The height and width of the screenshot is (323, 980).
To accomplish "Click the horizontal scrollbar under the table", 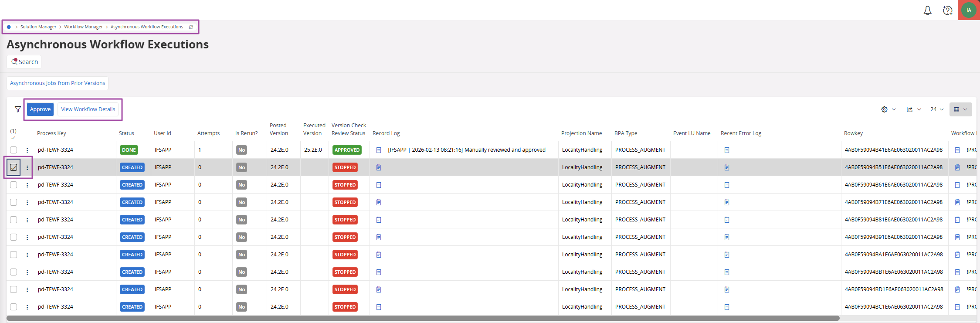I will [423, 318].
